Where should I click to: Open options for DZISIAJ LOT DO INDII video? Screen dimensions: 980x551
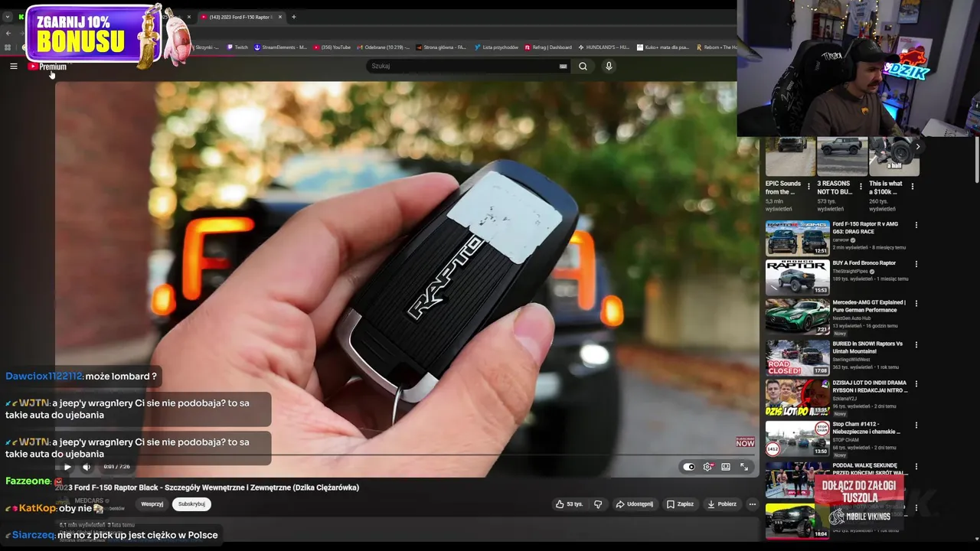tap(916, 383)
